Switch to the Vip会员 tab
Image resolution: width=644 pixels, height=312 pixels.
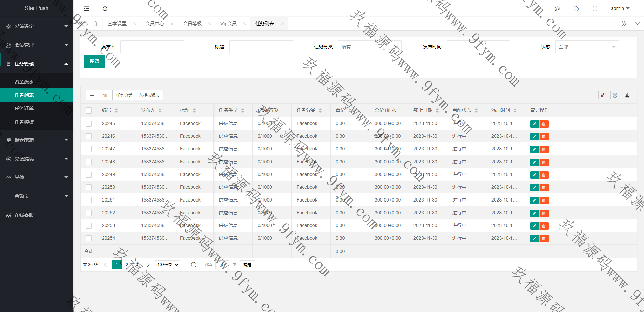(228, 24)
